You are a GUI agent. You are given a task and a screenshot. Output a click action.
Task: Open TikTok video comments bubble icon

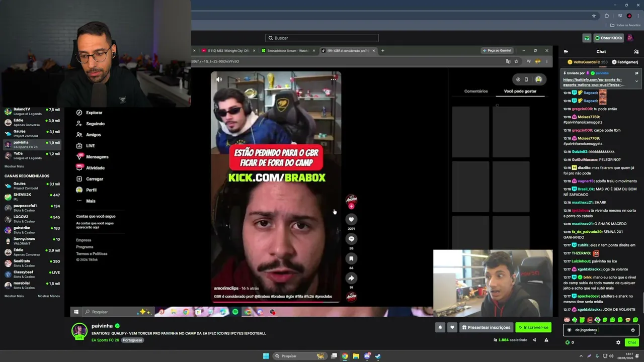click(352, 239)
